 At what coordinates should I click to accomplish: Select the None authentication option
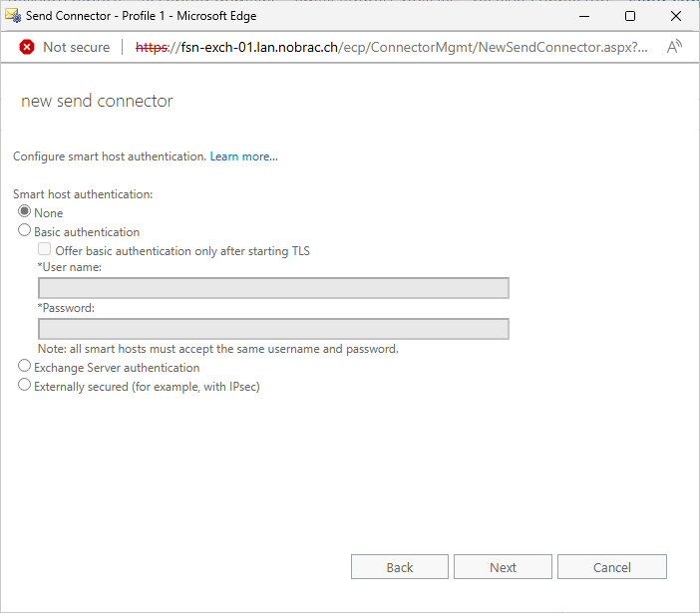tap(24, 211)
